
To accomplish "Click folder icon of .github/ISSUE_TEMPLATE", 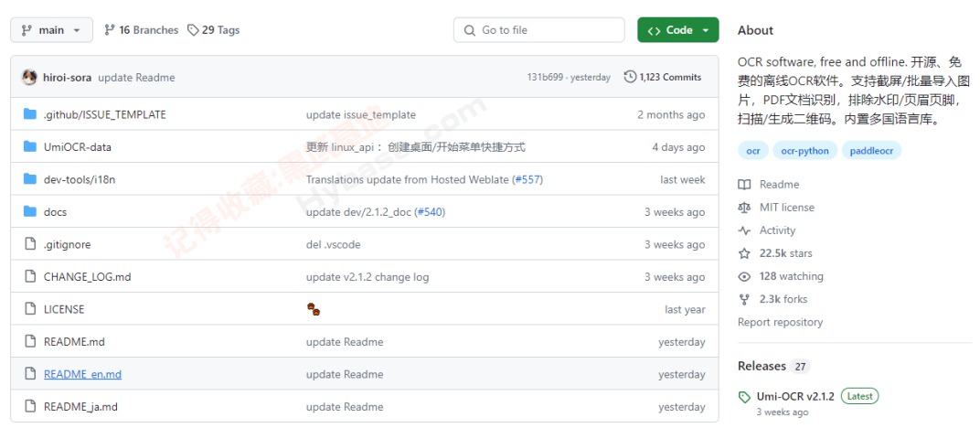I will (30, 114).
